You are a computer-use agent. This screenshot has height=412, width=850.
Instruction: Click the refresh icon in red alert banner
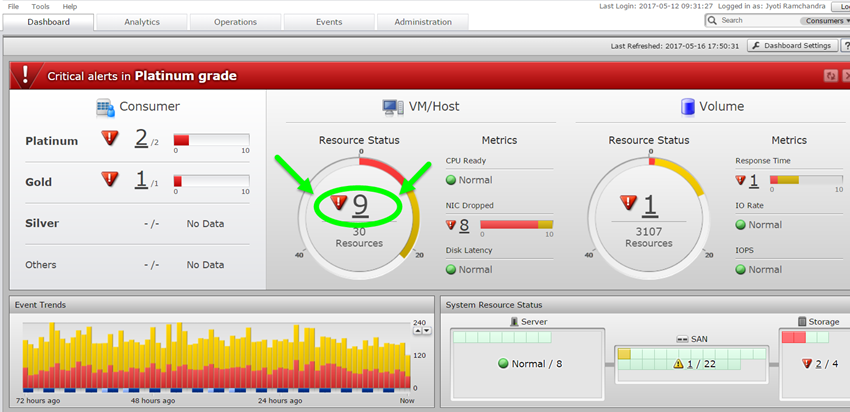click(x=829, y=76)
